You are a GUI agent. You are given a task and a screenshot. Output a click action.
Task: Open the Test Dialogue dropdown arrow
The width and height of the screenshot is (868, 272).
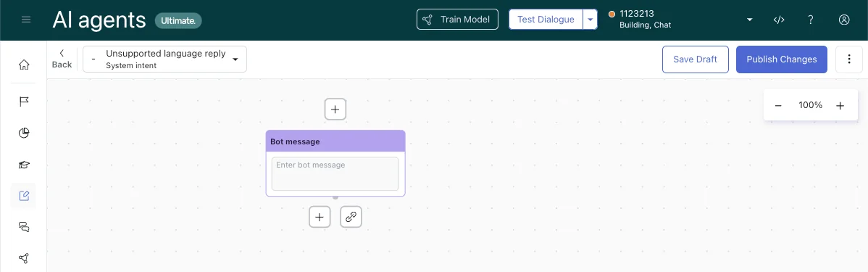[x=591, y=20]
